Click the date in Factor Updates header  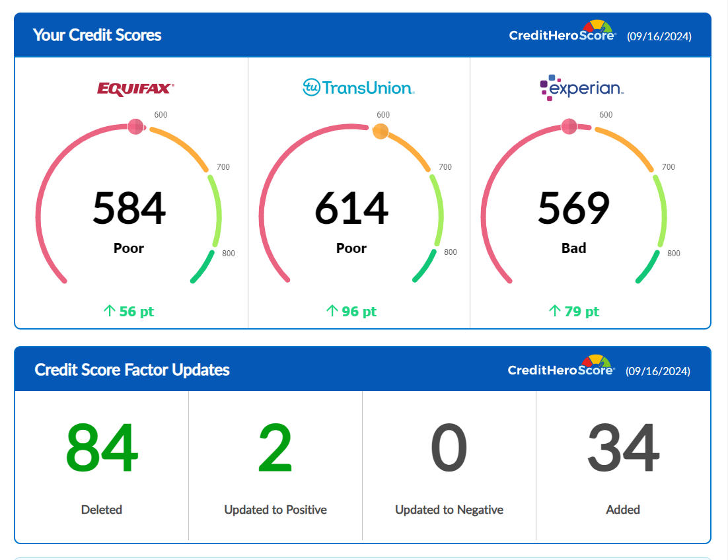(x=658, y=371)
